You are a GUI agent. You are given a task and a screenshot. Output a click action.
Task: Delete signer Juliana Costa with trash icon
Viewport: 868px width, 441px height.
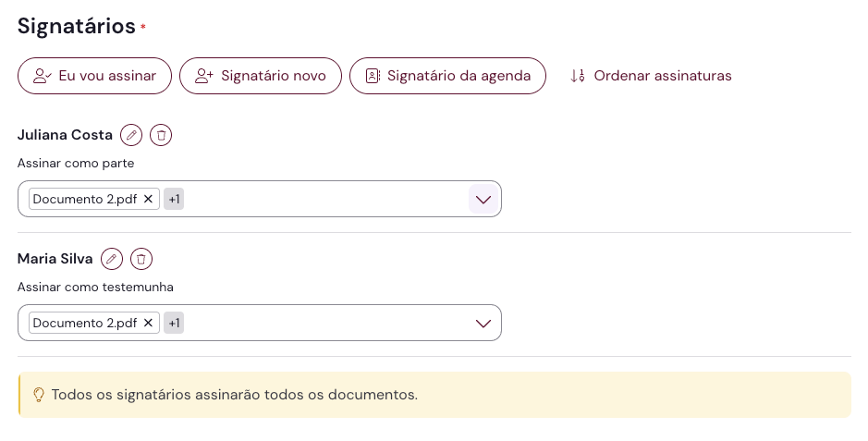click(161, 136)
